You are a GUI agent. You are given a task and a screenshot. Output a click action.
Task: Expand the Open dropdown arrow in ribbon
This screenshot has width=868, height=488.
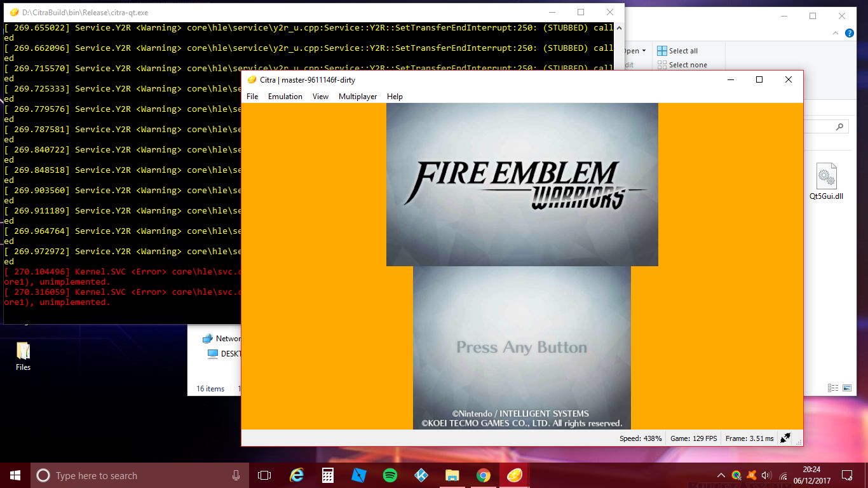[644, 51]
